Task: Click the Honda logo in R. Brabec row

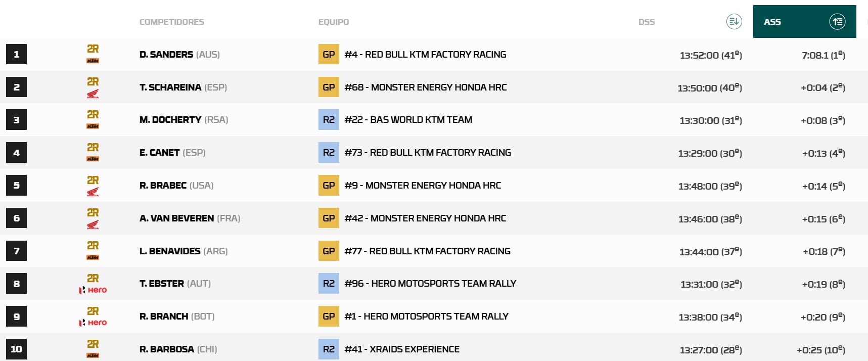Action: coord(93,192)
